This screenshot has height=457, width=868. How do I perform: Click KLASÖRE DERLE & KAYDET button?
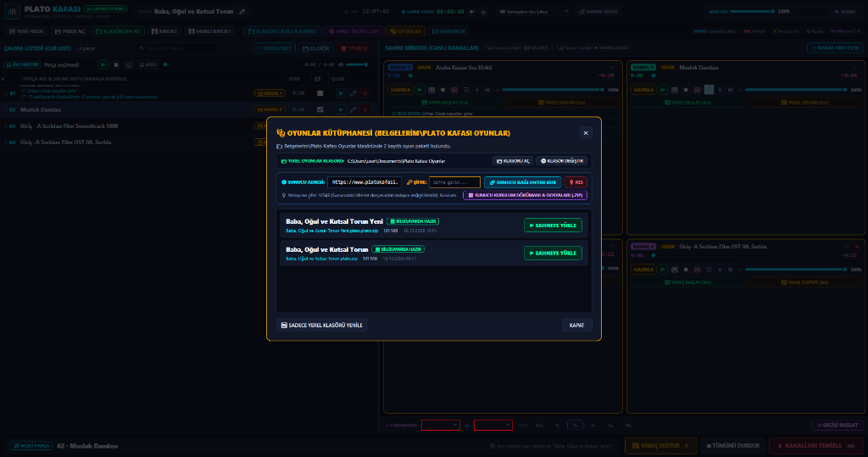tap(282, 31)
